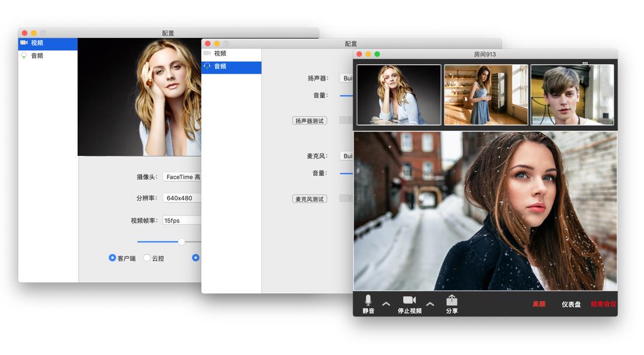This screenshot has height=355, width=644.
Task: Open the 摄像头 FaceTime camera dropdown
Action: (x=182, y=177)
